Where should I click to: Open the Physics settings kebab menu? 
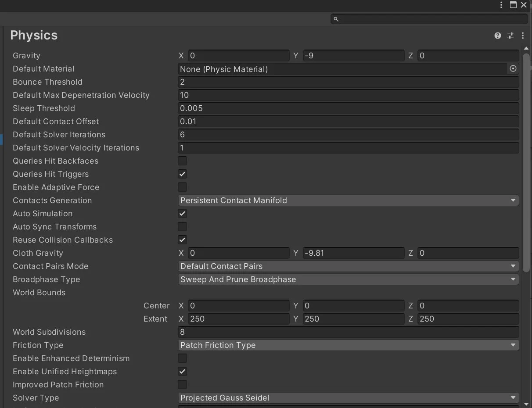coord(523,36)
